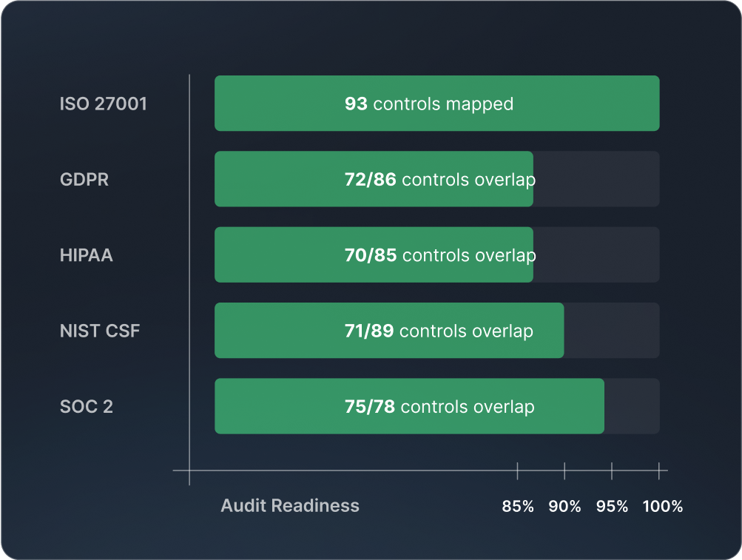
Task: Click the unfilled gray end of NIST CSF bar
Action: tap(612, 330)
